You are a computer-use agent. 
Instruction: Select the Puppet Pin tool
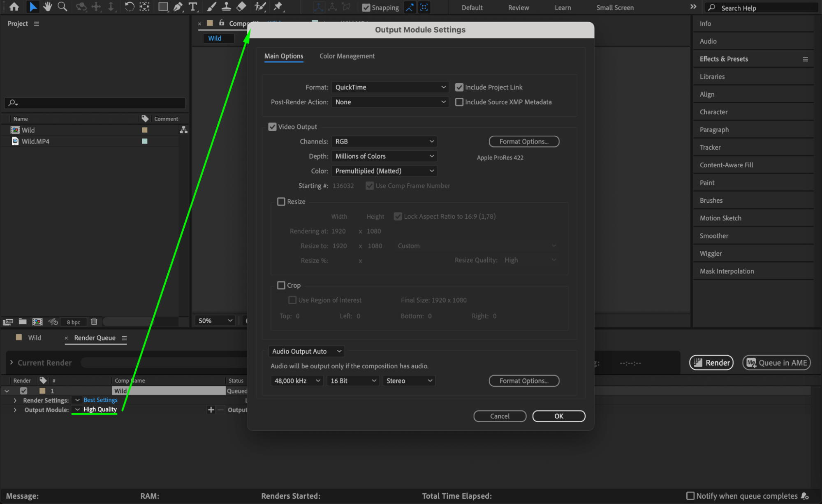[278, 7]
